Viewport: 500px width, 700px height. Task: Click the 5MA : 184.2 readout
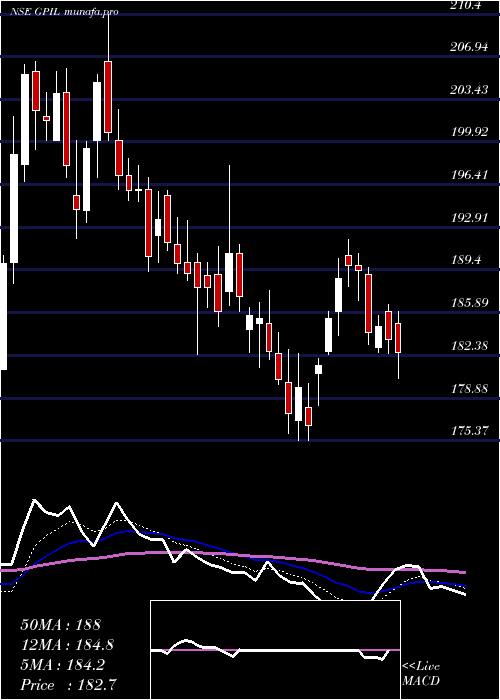click(x=62, y=665)
